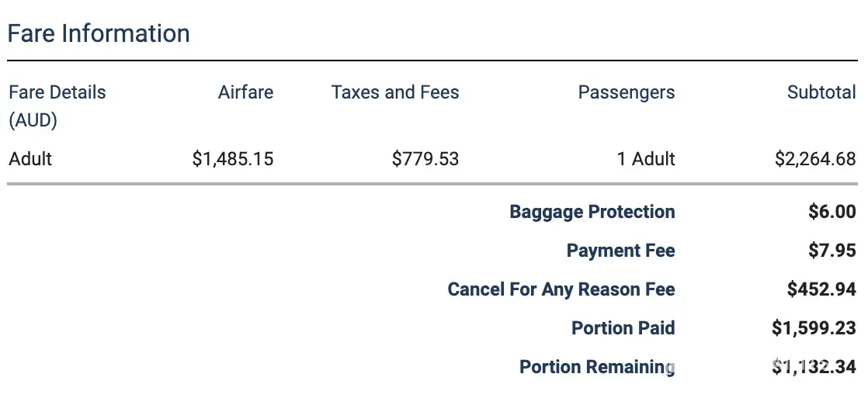Image resolution: width=868 pixels, height=405 pixels.
Task: Click the $2,264.68 subtotal amount
Action: click(x=815, y=159)
